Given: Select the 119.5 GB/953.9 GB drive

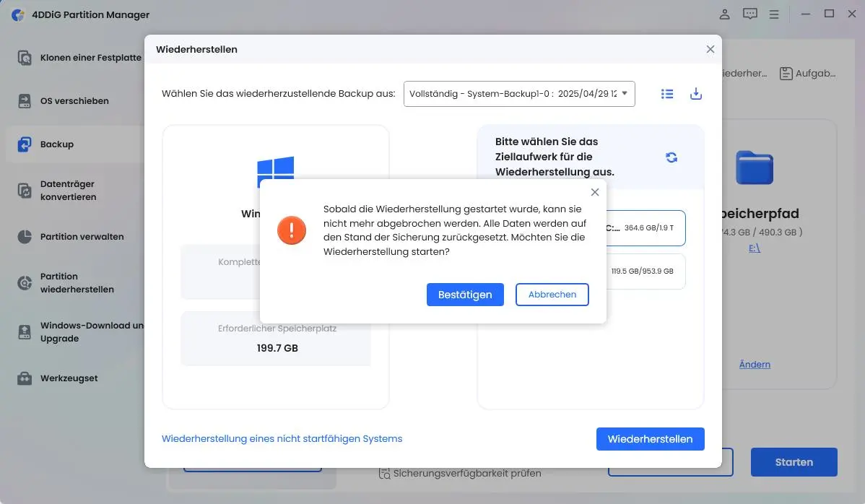Looking at the screenshot, I should [x=646, y=271].
